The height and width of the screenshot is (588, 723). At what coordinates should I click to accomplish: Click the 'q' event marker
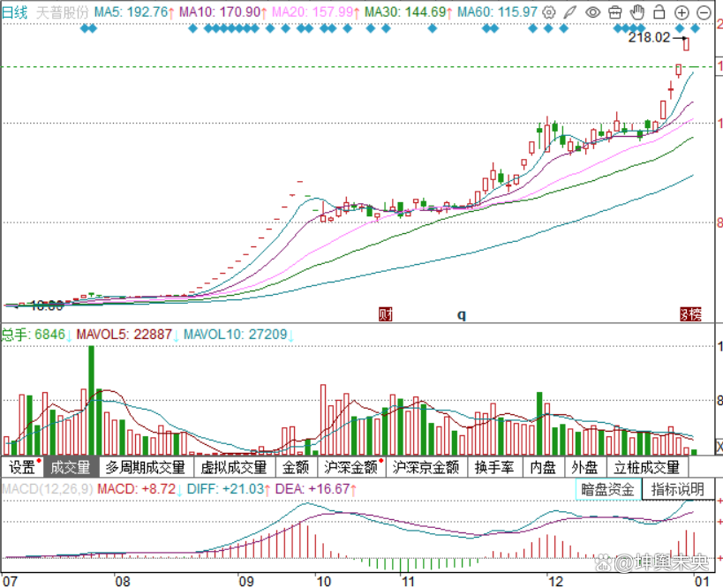point(460,313)
